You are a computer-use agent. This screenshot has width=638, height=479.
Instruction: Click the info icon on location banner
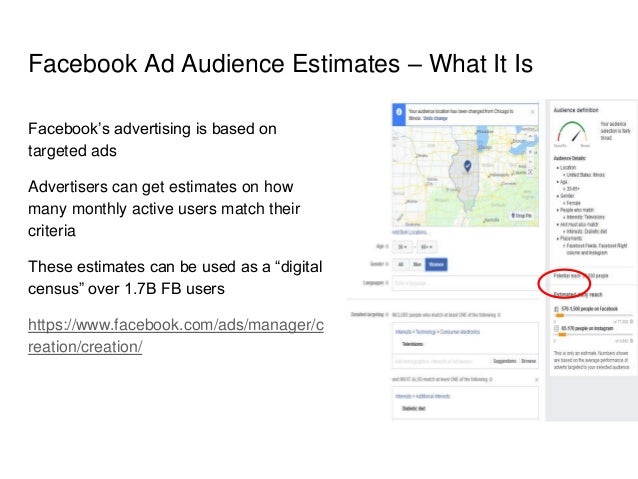coord(399,112)
